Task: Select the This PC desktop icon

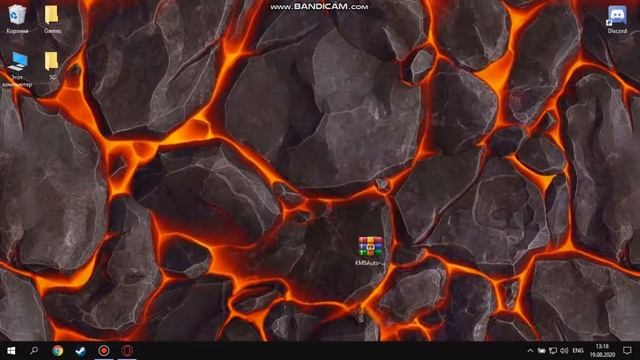Action: click(17, 69)
